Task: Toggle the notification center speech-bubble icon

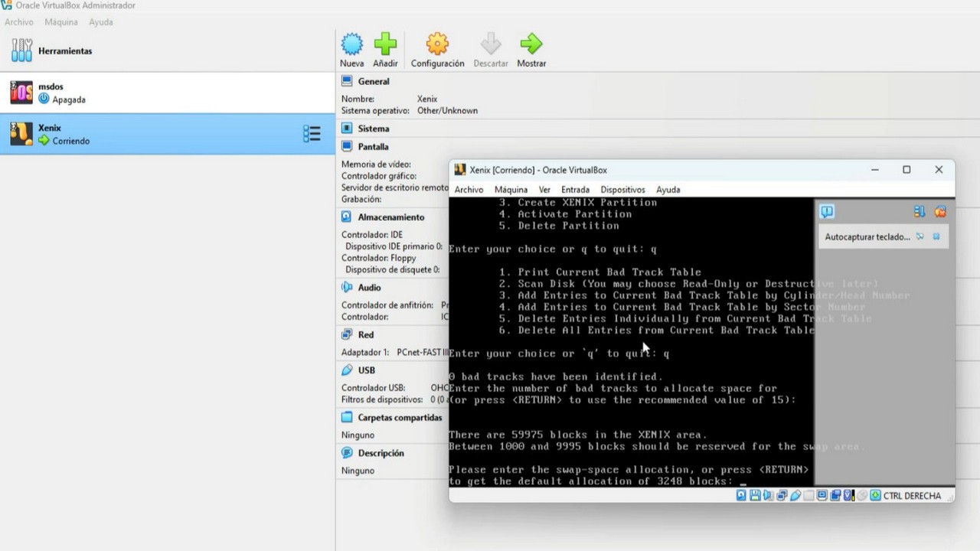Action: [827, 212]
